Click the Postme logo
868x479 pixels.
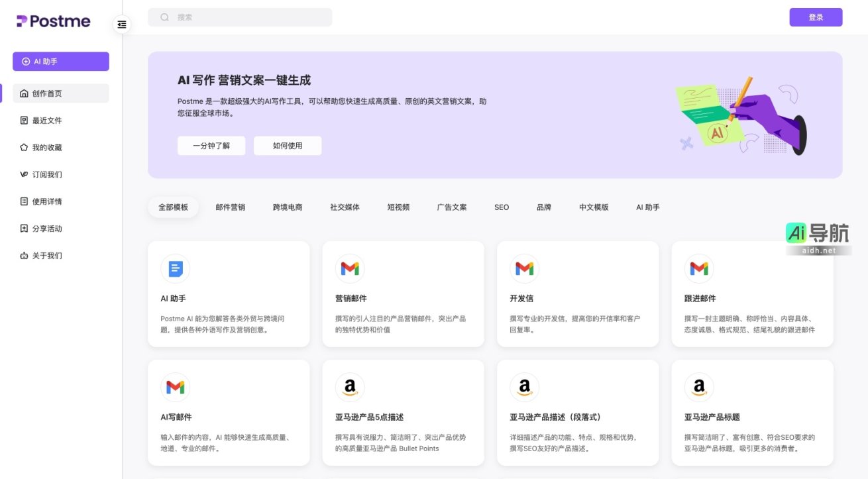[x=52, y=21]
